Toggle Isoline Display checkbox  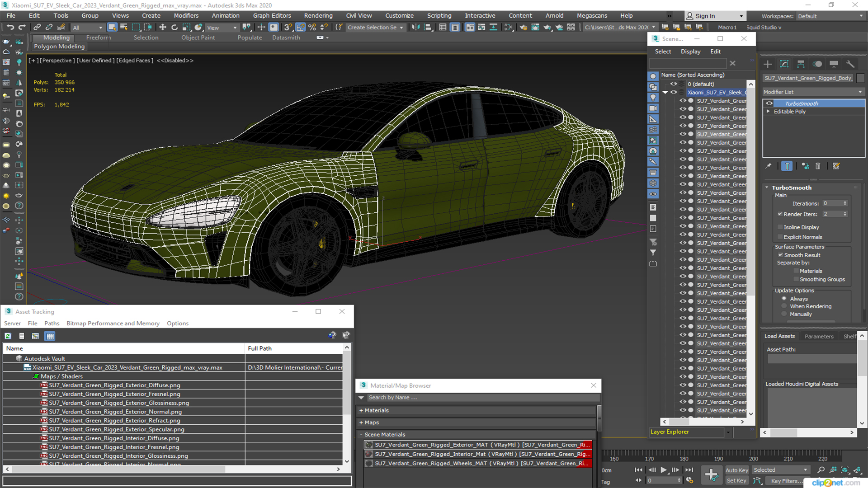780,227
